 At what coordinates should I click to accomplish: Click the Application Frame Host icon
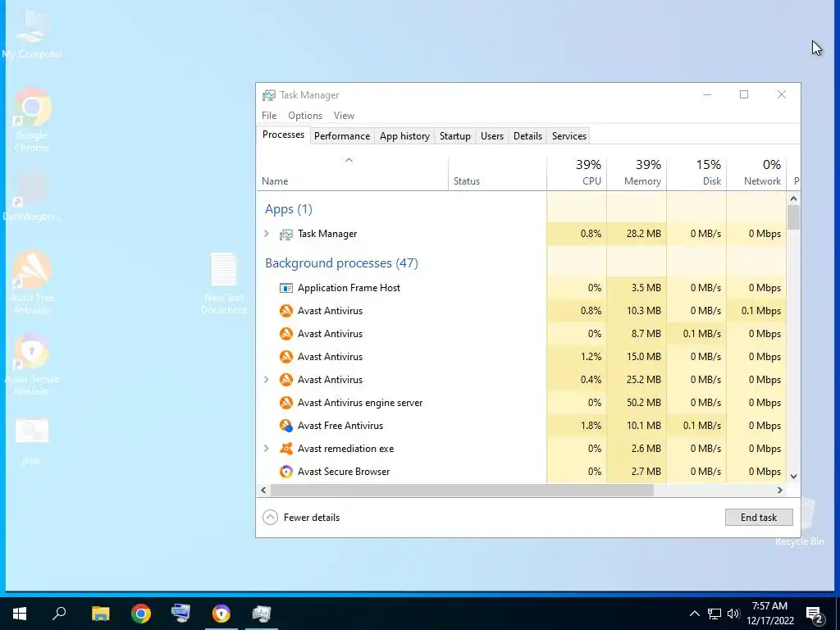pos(286,288)
